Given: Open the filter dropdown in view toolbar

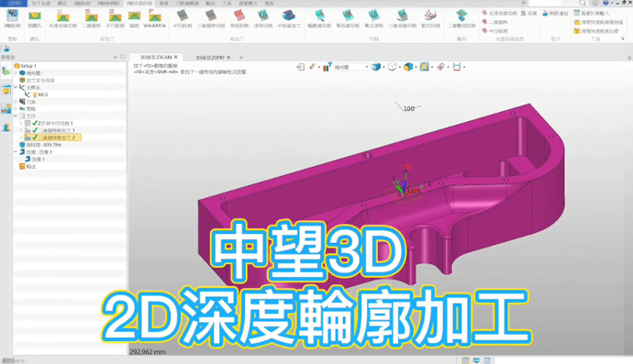Looking at the screenshot, I should (x=350, y=67).
